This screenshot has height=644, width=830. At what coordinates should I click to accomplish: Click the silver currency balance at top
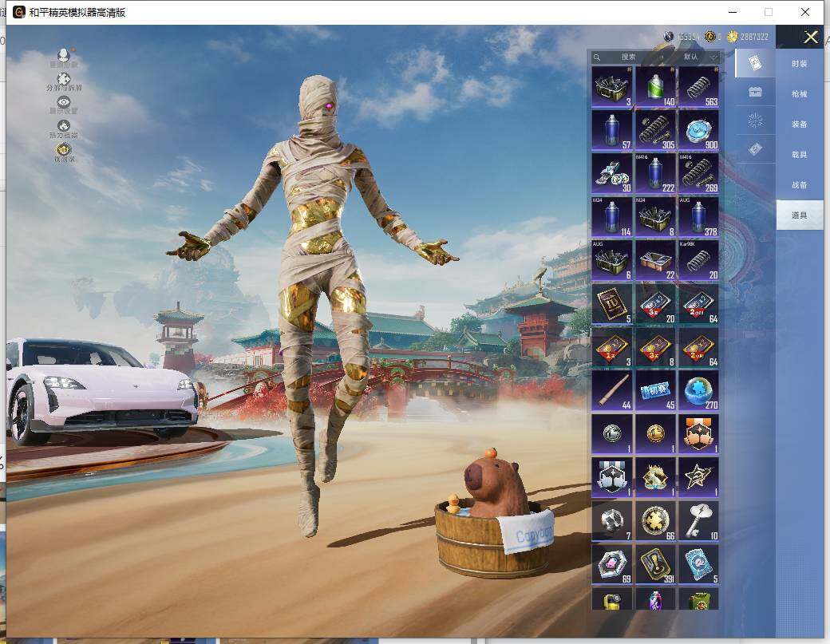click(682, 37)
